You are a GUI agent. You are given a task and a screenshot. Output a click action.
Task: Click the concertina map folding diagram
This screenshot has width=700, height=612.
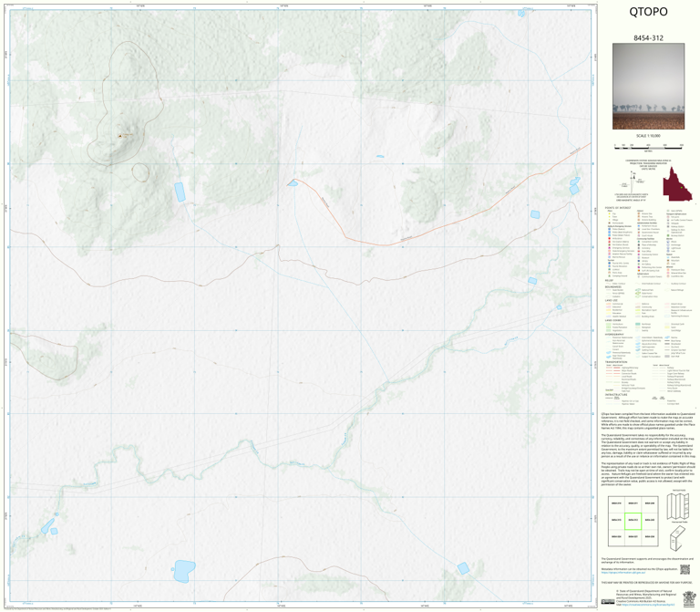[678, 506]
